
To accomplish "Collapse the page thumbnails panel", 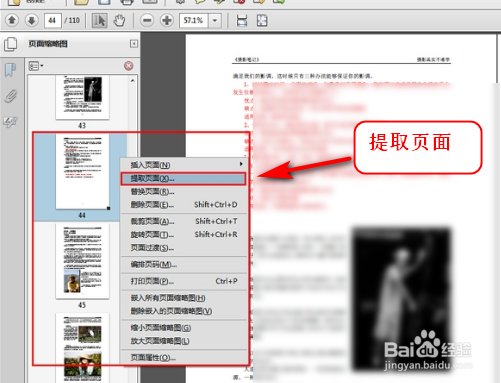I will (x=134, y=44).
